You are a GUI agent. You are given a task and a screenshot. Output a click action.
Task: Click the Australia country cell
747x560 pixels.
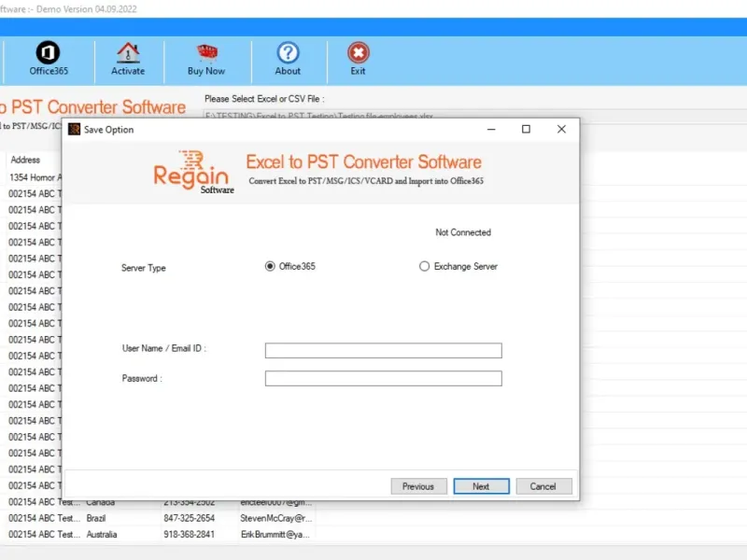coord(102,534)
